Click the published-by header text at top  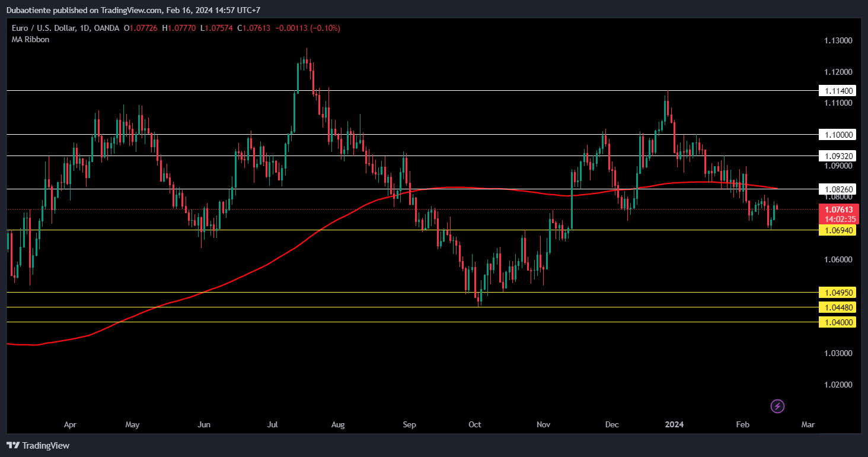[133, 10]
